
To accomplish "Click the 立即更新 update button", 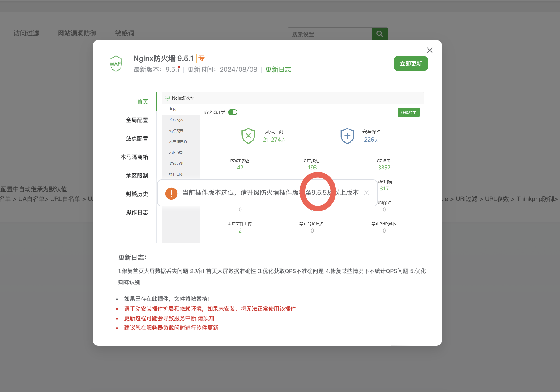I will pyautogui.click(x=411, y=63).
